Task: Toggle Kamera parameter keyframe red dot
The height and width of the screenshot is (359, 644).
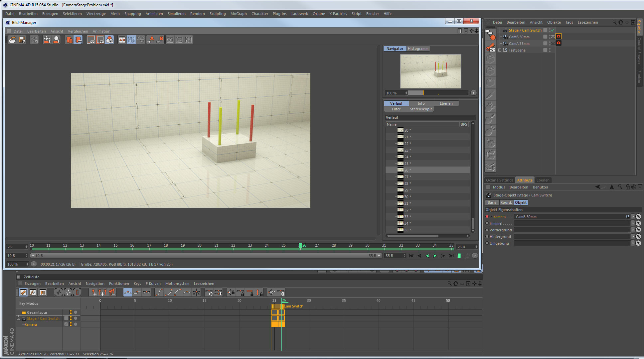Action: pos(487,217)
